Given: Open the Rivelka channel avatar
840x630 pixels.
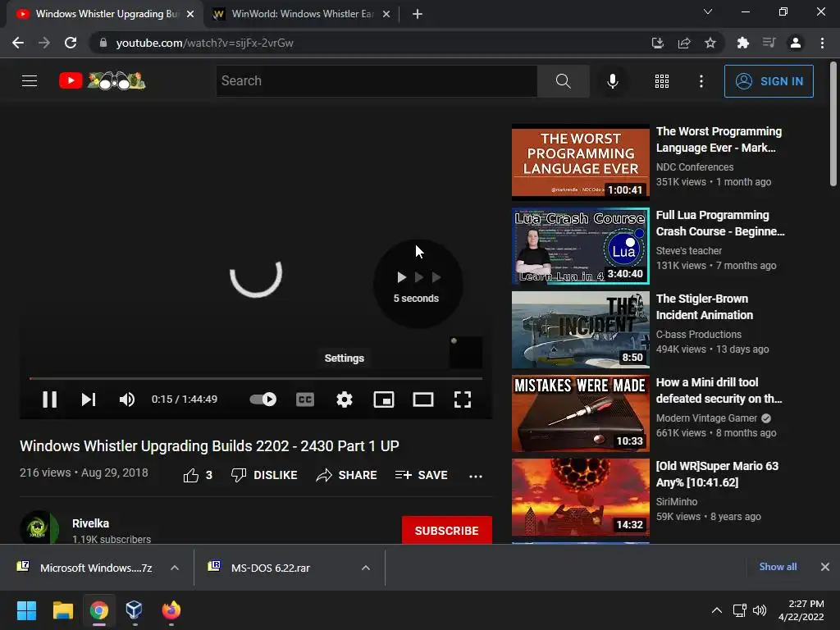Looking at the screenshot, I should tap(39, 527).
